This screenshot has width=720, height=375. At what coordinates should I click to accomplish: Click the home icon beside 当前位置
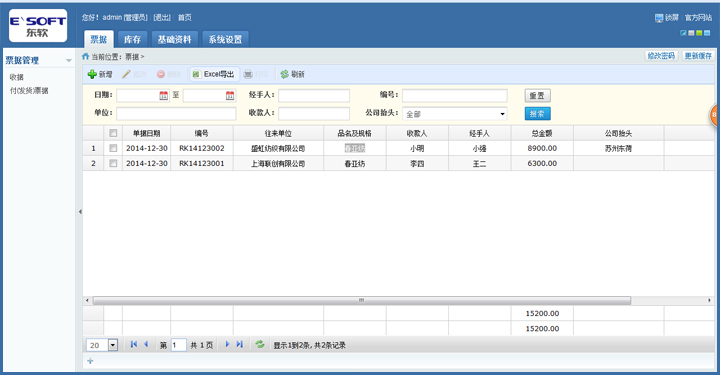pos(85,56)
